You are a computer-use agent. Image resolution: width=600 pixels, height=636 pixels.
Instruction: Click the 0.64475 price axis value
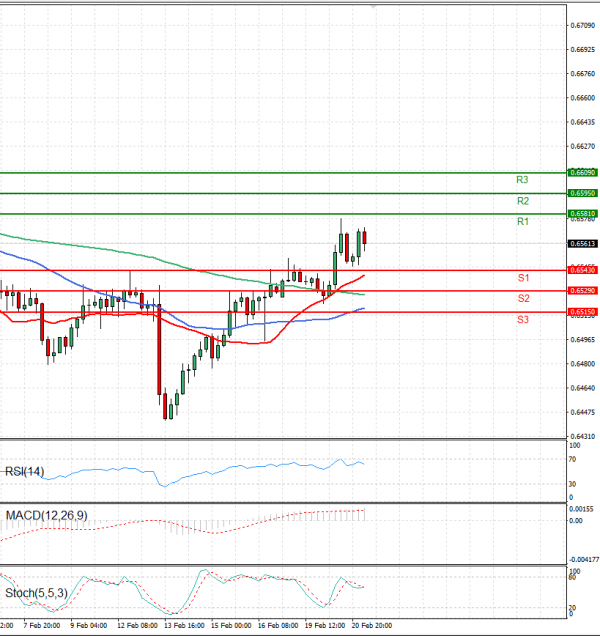point(583,413)
